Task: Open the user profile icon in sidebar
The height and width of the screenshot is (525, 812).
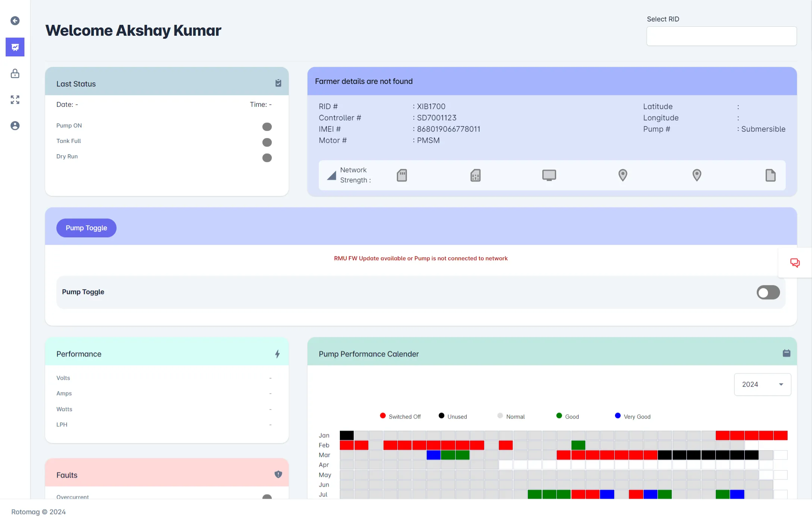Action: (x=15, y=126)
